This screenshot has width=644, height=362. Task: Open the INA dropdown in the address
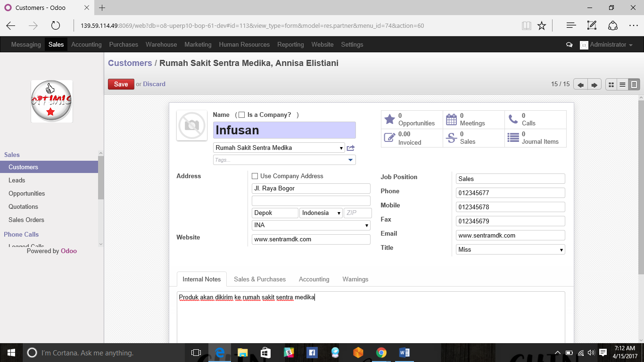(311, 225)
